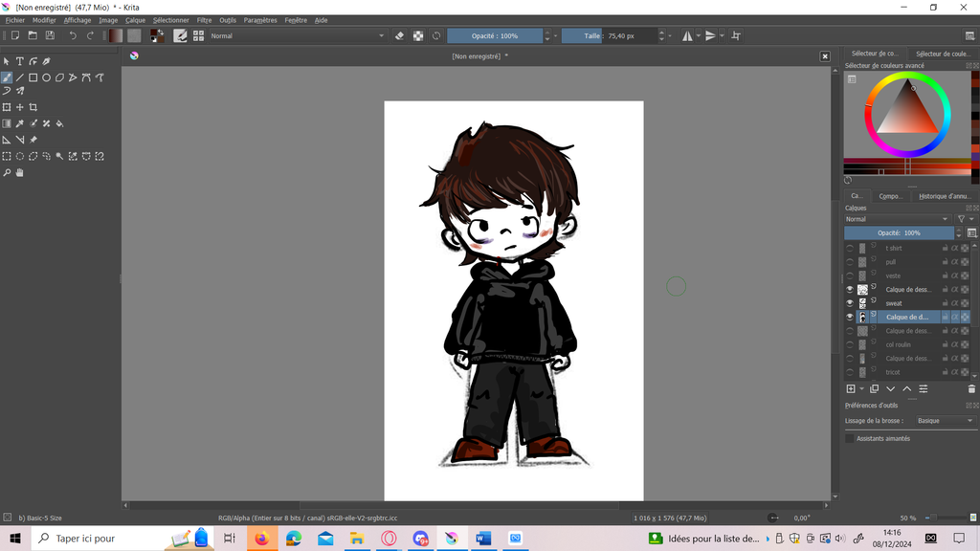Viewport: 980px width, 551px height.
Task: Select the Pan hand tool
Action: point(20,172)
